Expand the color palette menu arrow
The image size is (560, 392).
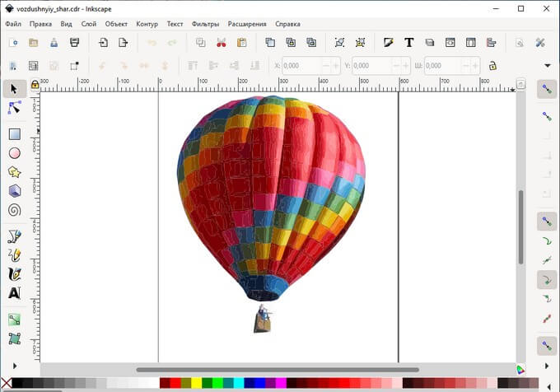click(x=549, y=386)
